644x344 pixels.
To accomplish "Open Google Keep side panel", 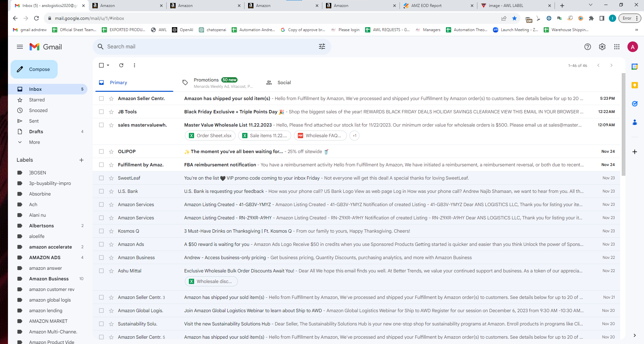I will pos(635,85).
